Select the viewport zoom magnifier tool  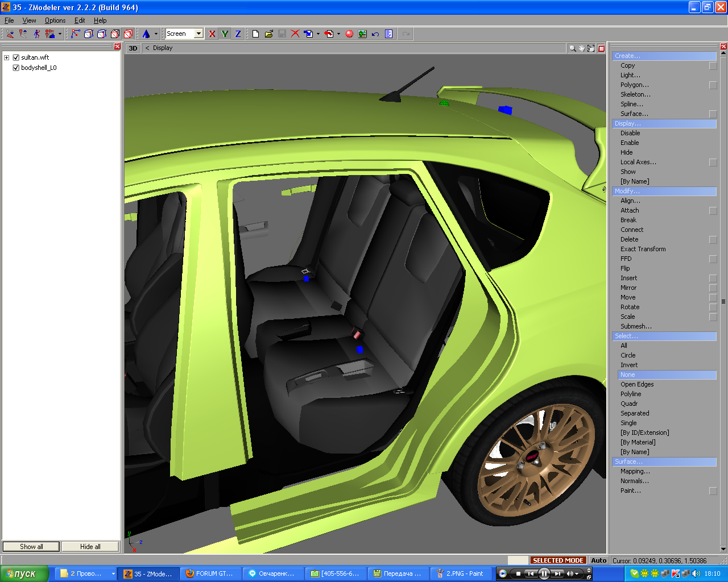[572, 48]
